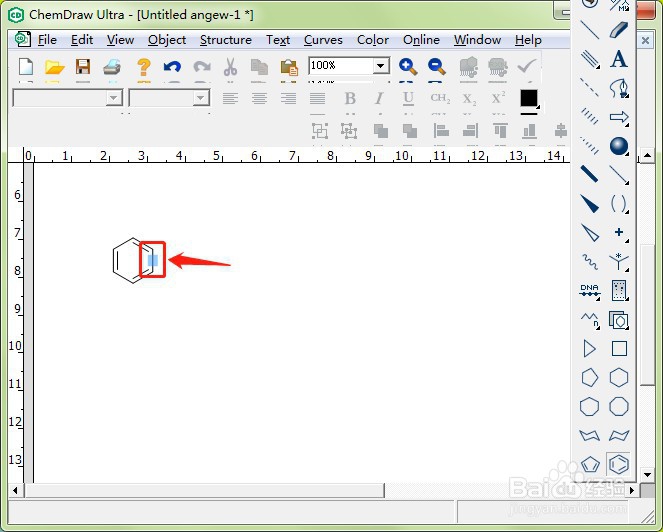Viewport: 663px width, 532px height.
Task: Toggle subscript X2 formatting
Action: point(469,99)
